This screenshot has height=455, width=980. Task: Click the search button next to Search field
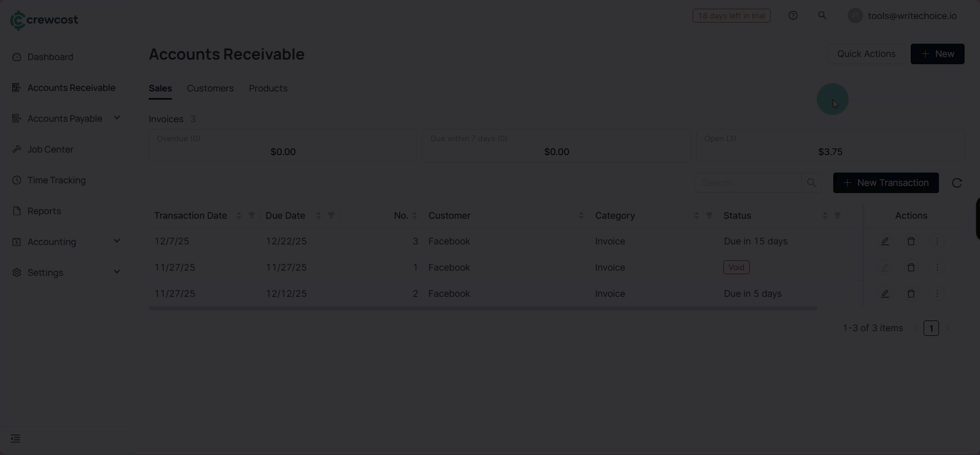811,183
